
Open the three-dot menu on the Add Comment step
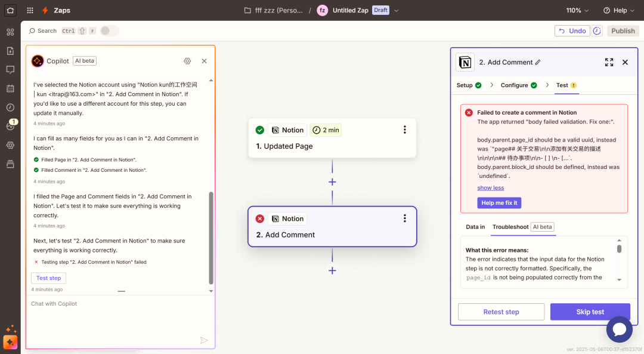tap(404, 218)
